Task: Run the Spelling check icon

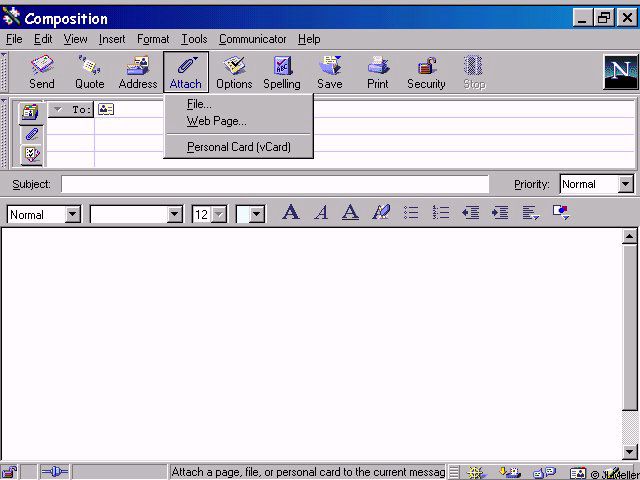Action: point(282,72)
